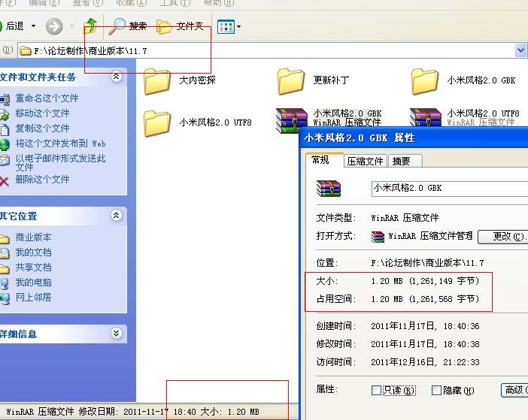Click the 我的文档 document icon
Image resolution: width=528 pixels, height=420 pixels.
[5, 253]
